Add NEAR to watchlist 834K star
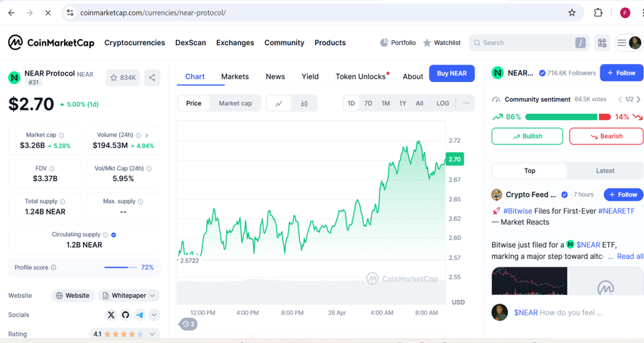The image size is (644, 343). point(123,78)
